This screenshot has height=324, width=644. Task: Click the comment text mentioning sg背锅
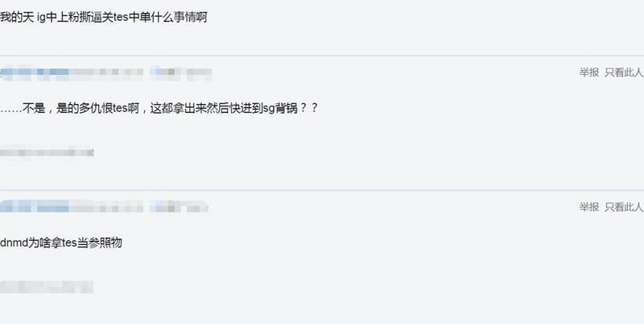click(x=159, y=109)
